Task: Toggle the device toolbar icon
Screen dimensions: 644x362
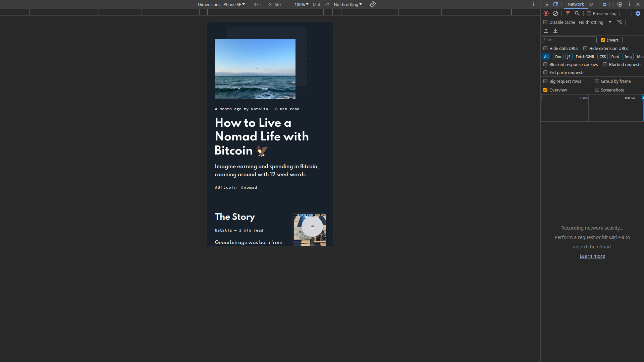Action: 555,4
